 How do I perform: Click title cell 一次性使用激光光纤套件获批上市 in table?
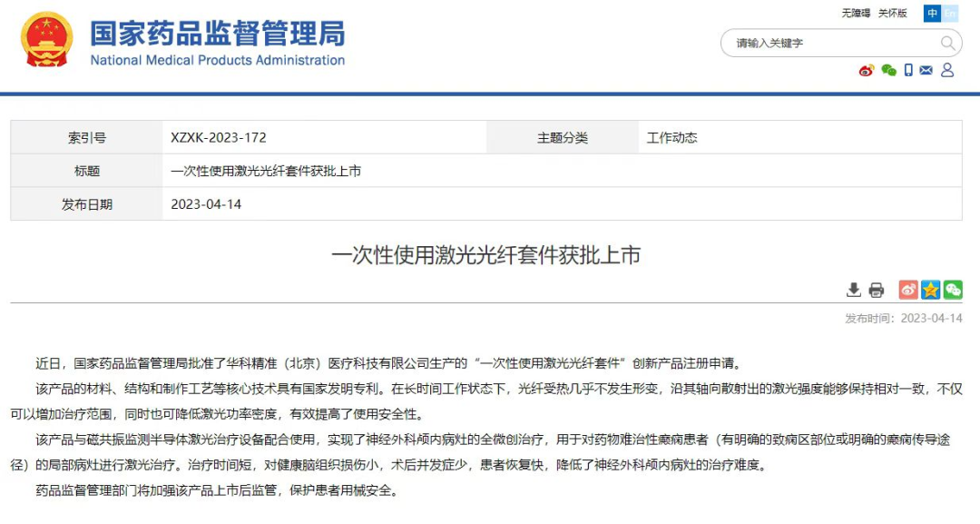pyautogui.click(x=266, y=171)
